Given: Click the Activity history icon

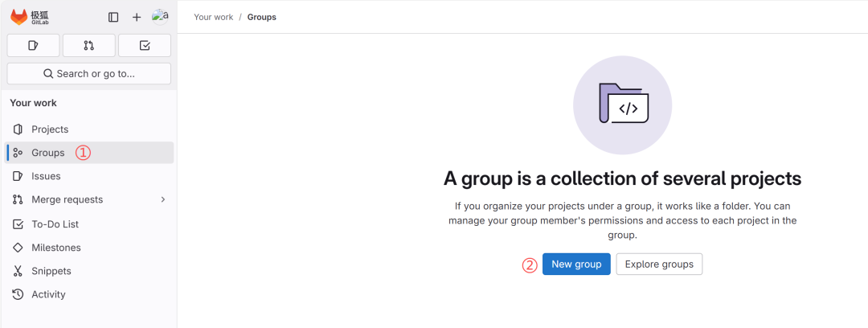Looking at the screenshot, I should tap(18, 294).
